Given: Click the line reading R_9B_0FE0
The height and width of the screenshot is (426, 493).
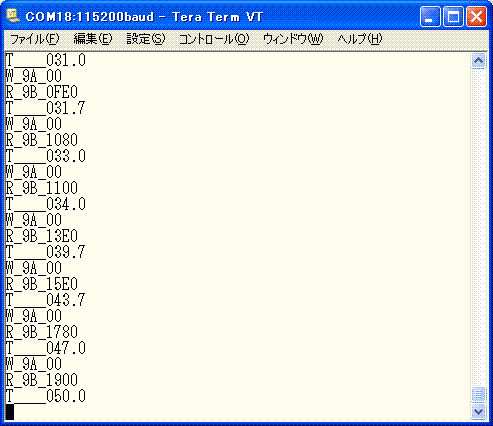Looking at the screenshot, I should point(42,92).
